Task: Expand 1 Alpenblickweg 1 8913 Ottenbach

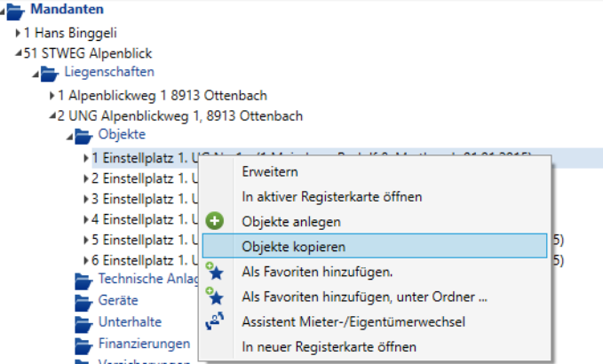Action: click(x=52, y=95)
